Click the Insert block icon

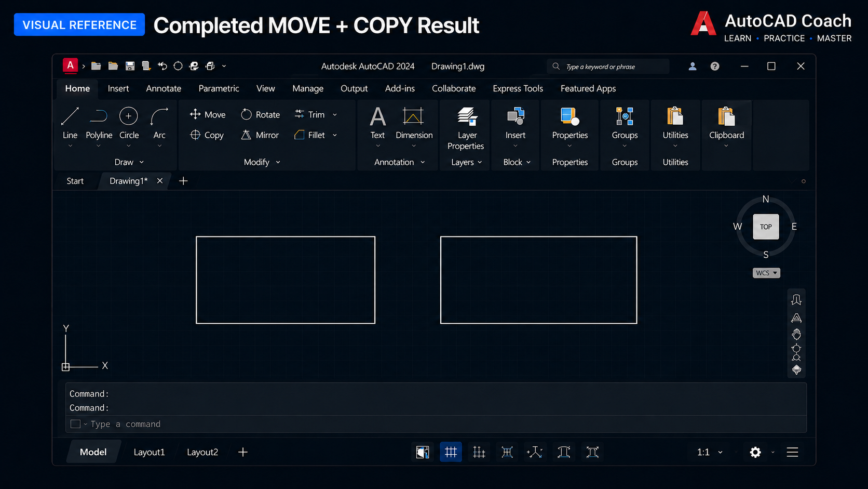pos(516,124)
